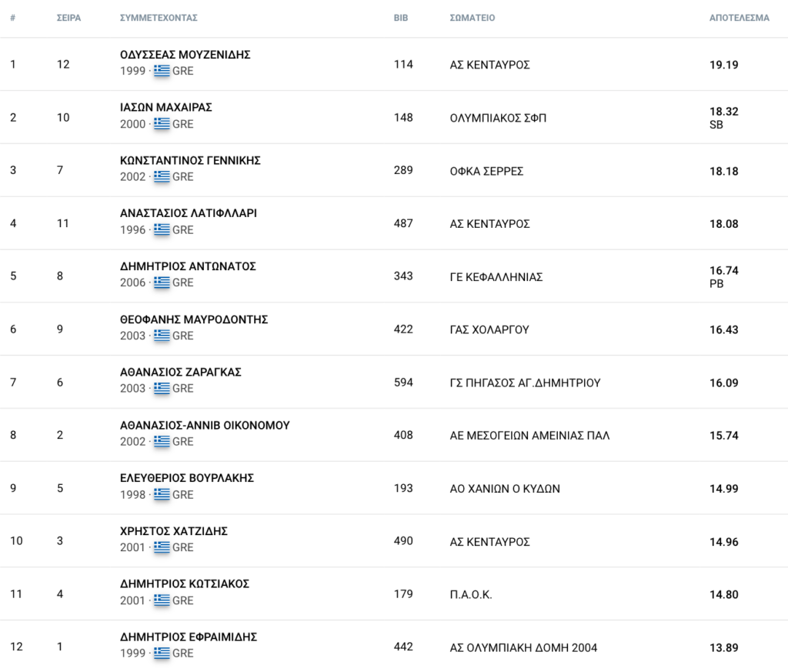Screen dimensions: 788x672
Task: Click club name ΟΛΥΜΠΙΑΚΟΣ ΣΦΠ
Action: click(498, 118)
